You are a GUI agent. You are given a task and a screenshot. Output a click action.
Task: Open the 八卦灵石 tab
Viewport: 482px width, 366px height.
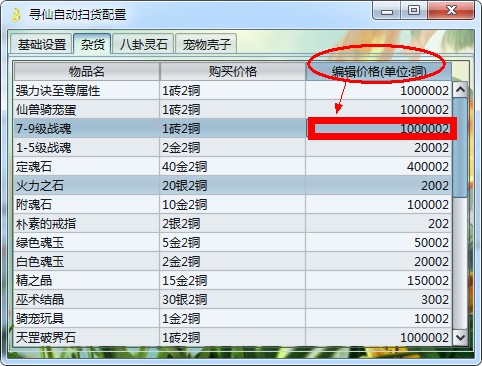click(x=143, y=44)
